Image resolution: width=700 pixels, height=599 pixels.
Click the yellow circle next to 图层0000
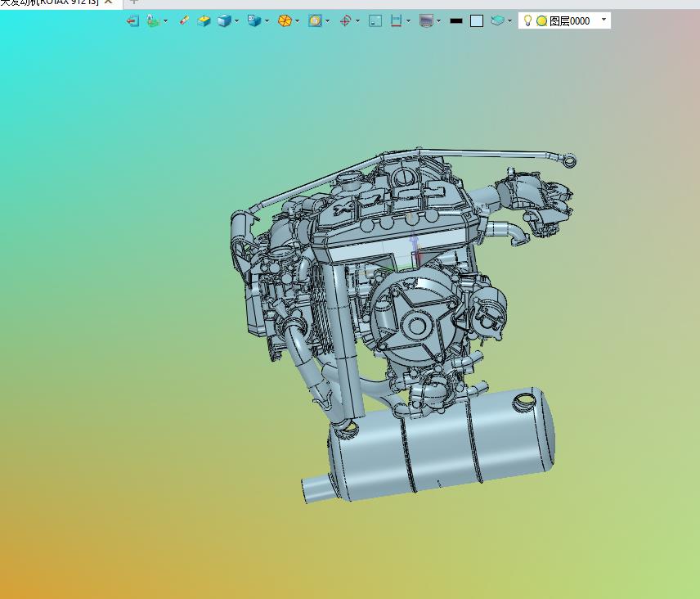tap(541, 20)
